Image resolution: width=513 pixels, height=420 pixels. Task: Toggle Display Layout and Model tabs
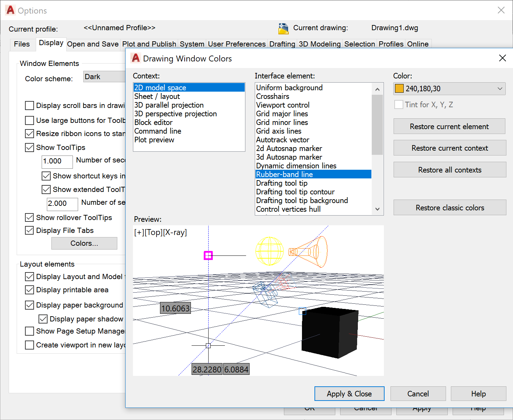coord(30,277)
